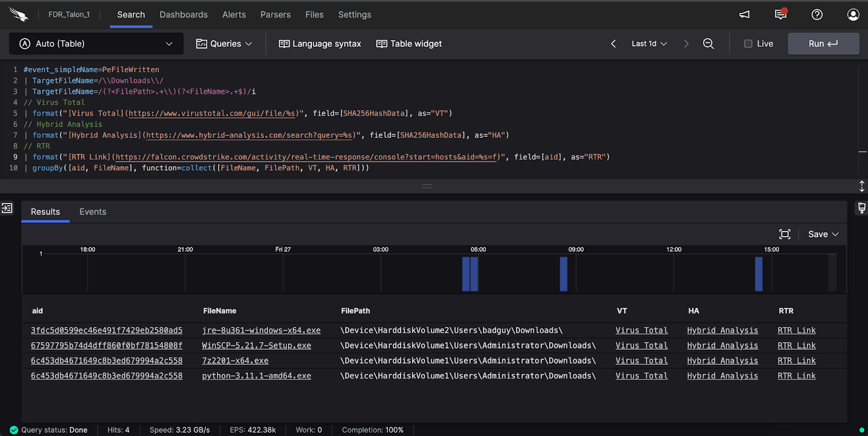868x436 pixels.
Task: Click the query status Done indicator
Action: 49,430
